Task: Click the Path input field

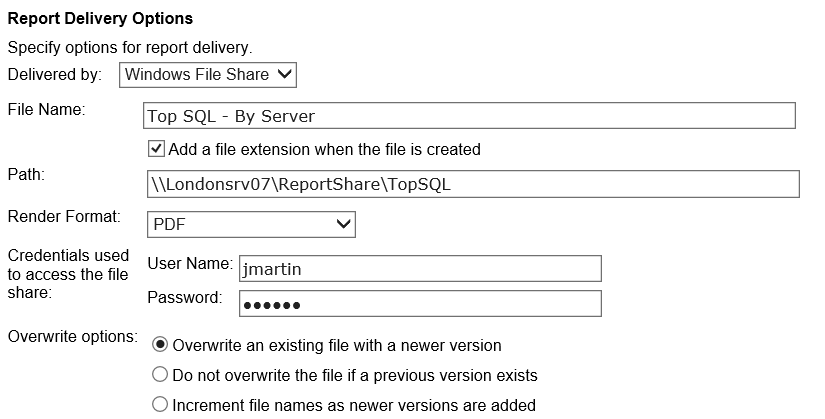Action: point(472,184)
